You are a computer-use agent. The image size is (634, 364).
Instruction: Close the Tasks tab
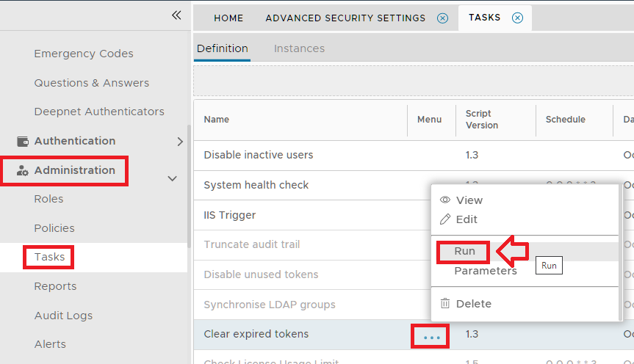point(517,18)
